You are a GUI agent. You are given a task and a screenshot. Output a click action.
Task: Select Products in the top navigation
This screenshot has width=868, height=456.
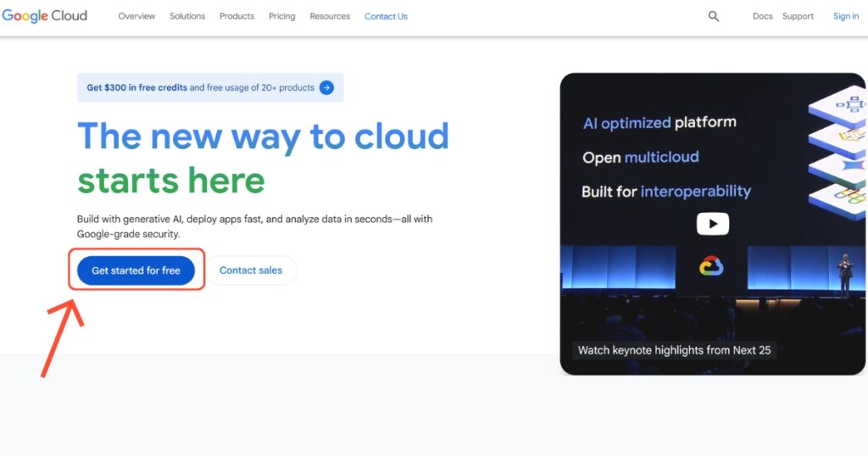[236, 16]
